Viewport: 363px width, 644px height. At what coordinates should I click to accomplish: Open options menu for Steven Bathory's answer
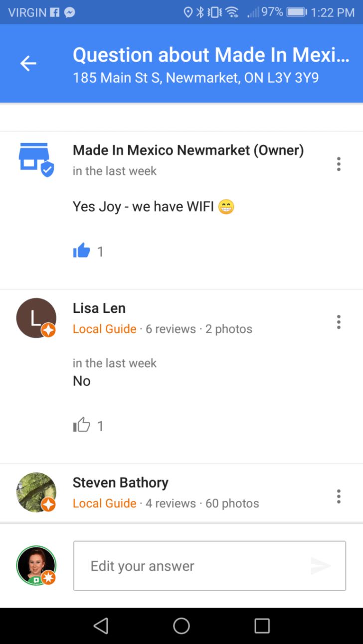339,496
